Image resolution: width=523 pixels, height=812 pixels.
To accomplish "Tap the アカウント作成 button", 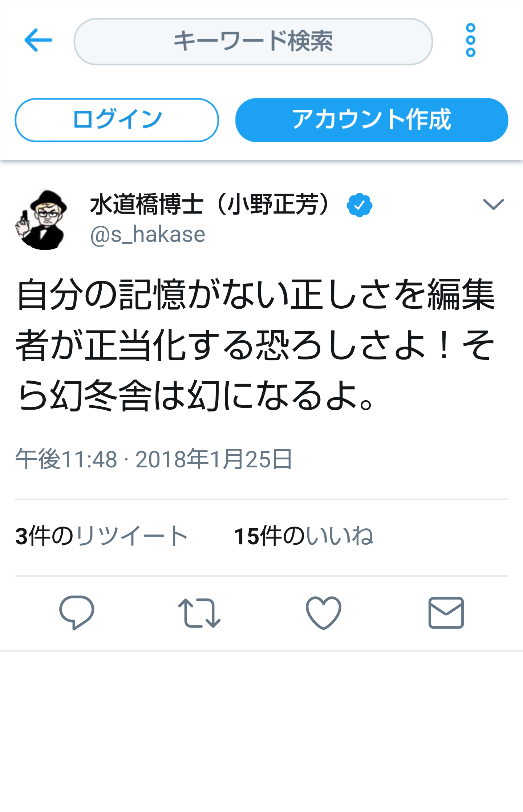I will coord(372,120).
